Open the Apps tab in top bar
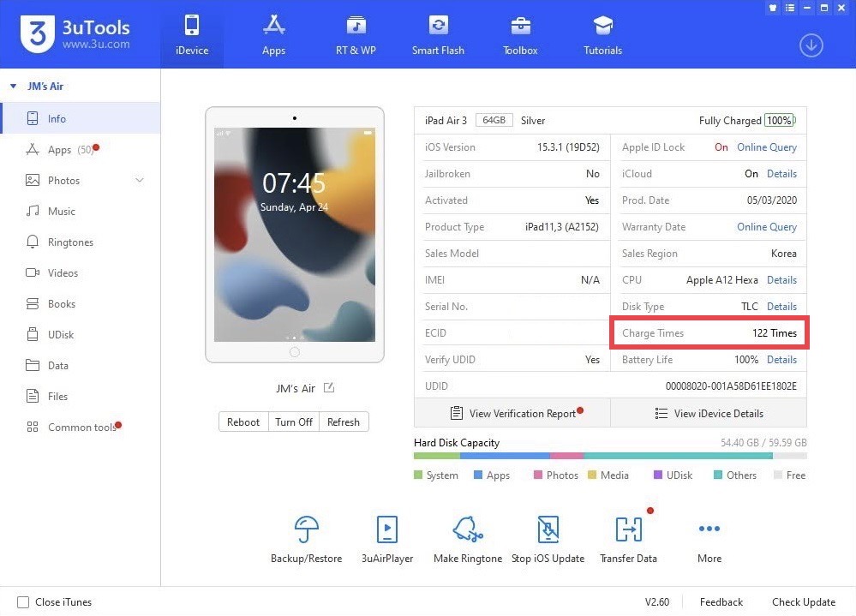This screenshot has height=616, width=856. pyautogui.click(x=273, y=35)
